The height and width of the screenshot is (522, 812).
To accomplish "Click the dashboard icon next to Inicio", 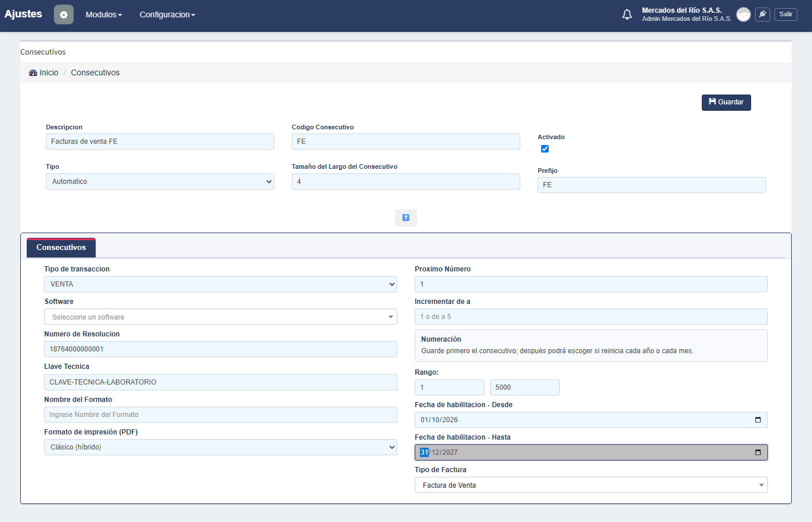I will [x=33, y=73].
